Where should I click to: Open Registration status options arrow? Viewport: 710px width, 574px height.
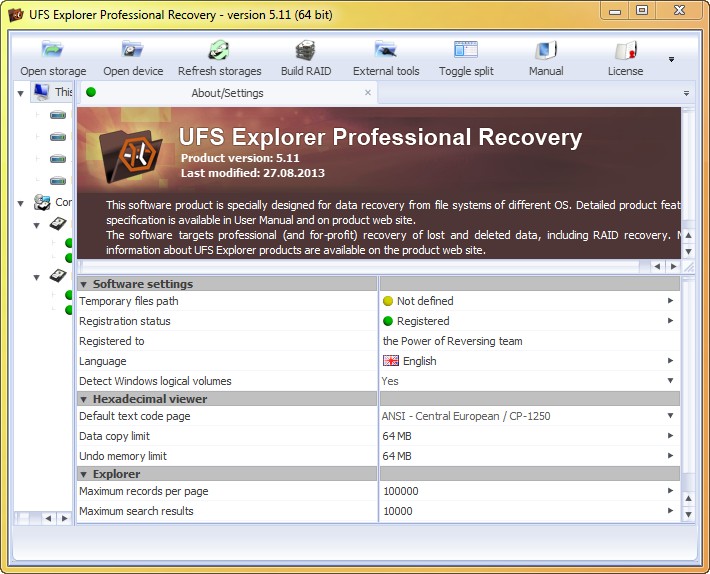pos(671,320)
